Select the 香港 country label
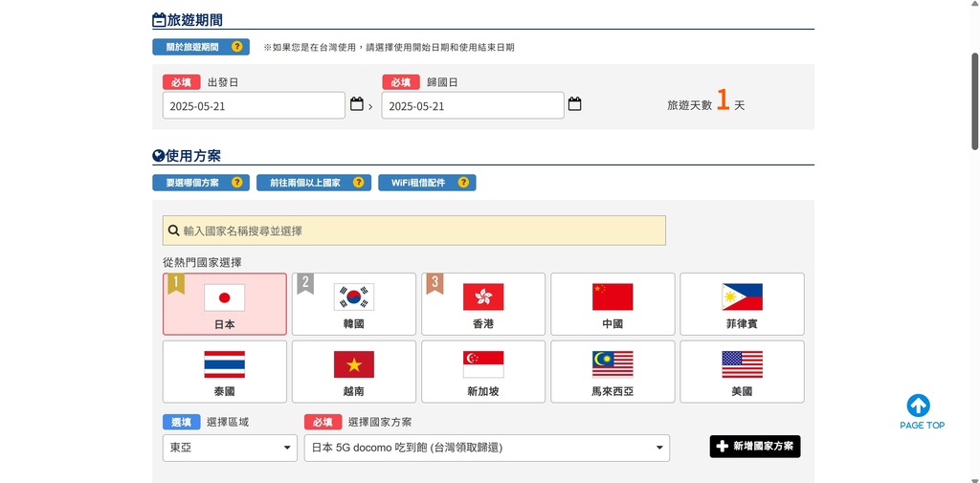This screenshot has height=483, width=980. pos(483,324)
